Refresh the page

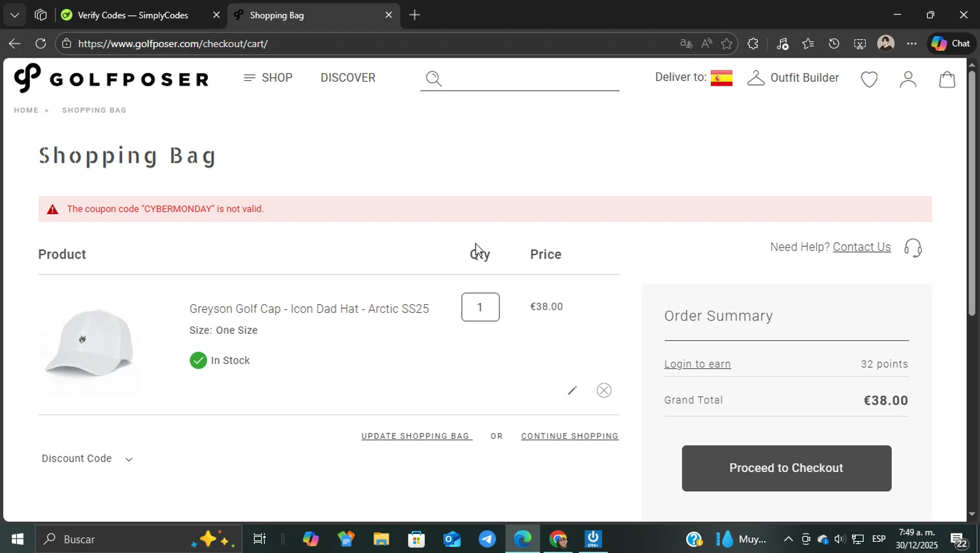click(x=41, y=44)
